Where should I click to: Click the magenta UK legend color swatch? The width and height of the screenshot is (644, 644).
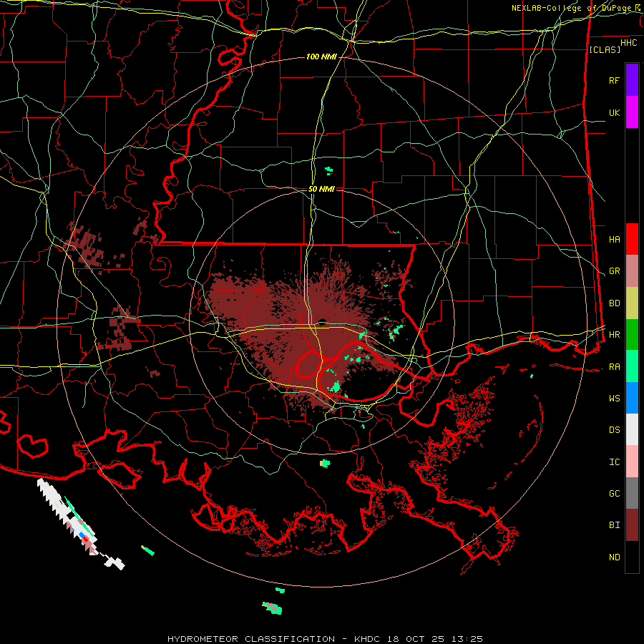click(x=632, y=112)
